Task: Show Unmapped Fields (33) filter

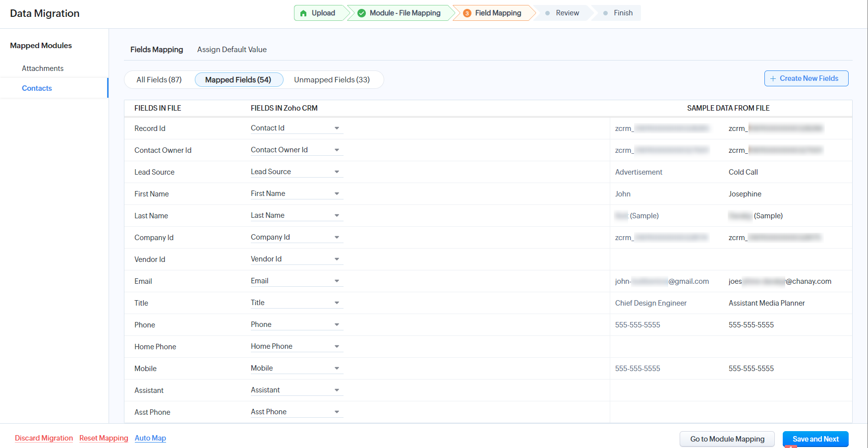Action: coord(332,80)
